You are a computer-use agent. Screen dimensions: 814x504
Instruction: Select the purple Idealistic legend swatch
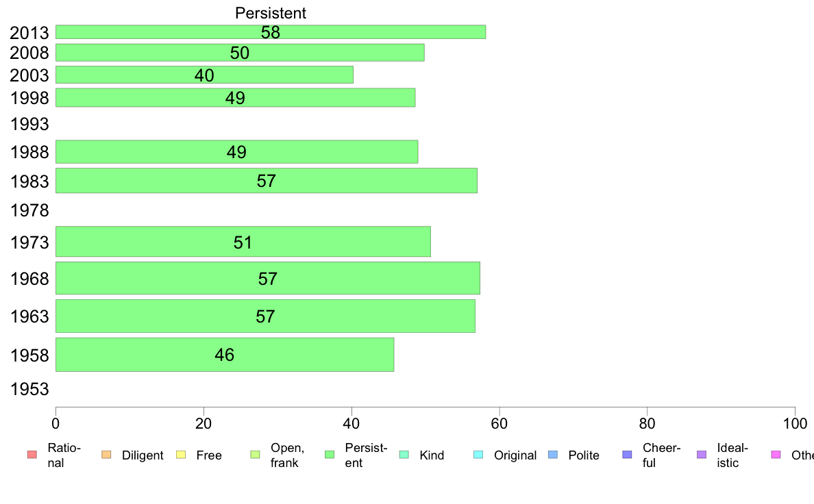tap(702, 455)
